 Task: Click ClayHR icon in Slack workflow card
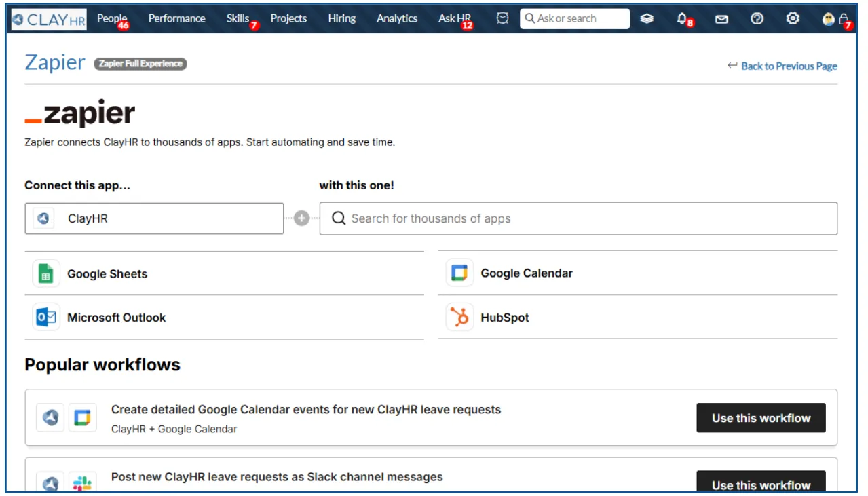(50, 482)
